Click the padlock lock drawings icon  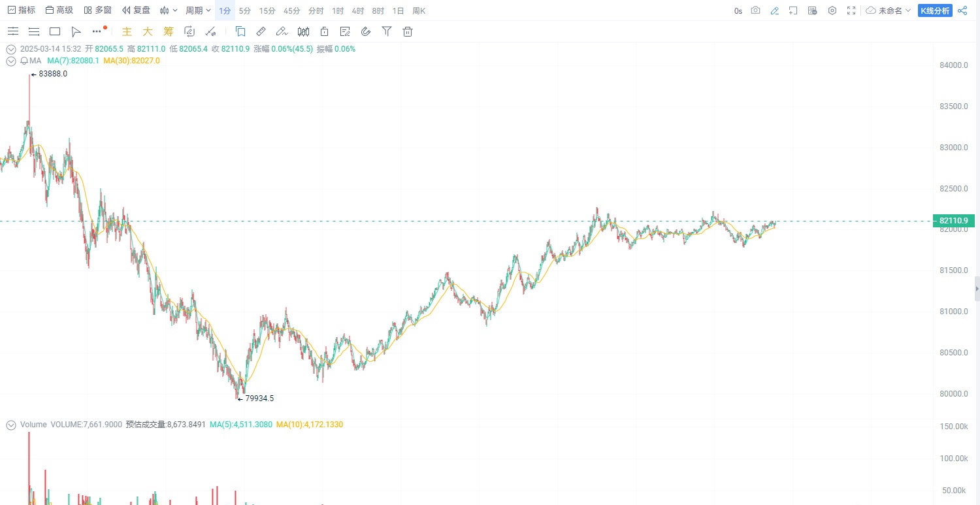324,31
